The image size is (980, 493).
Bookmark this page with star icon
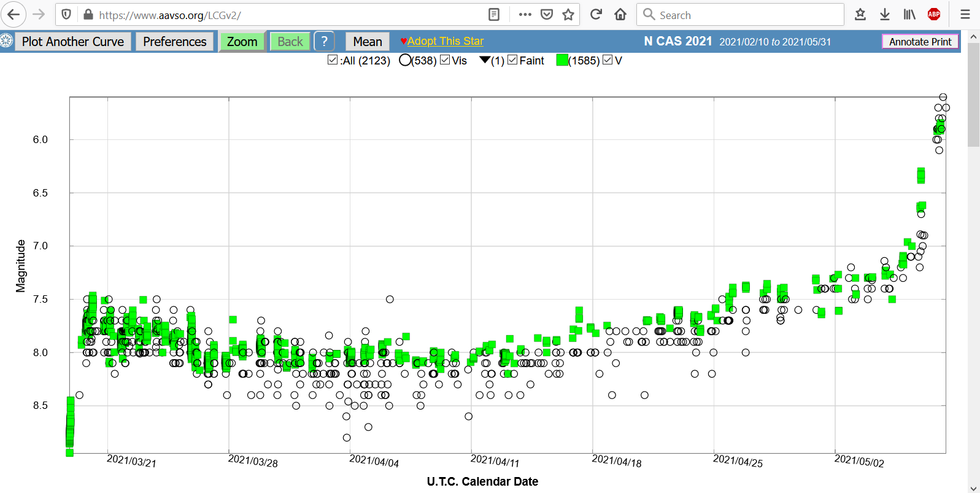(568, 15)
